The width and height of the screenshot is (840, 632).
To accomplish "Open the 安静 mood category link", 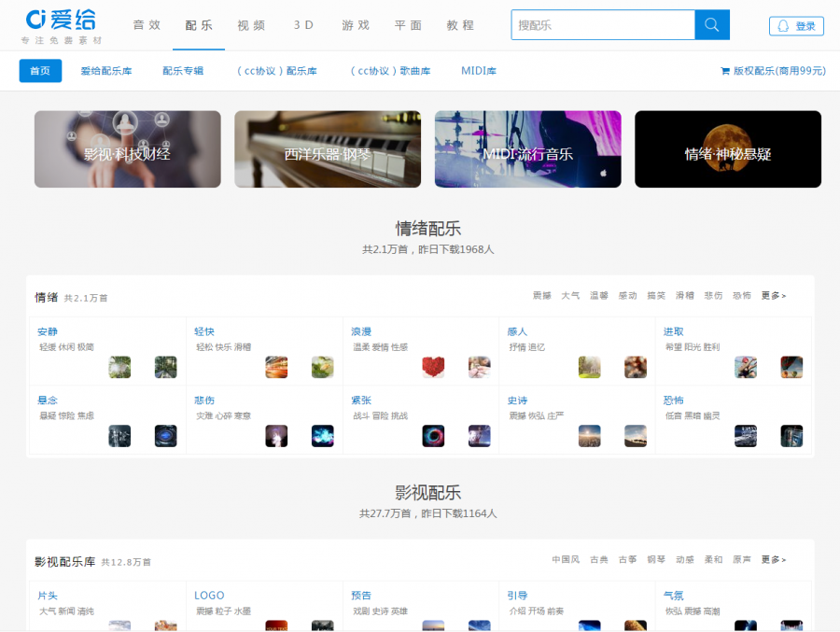I will pos(48,331).
